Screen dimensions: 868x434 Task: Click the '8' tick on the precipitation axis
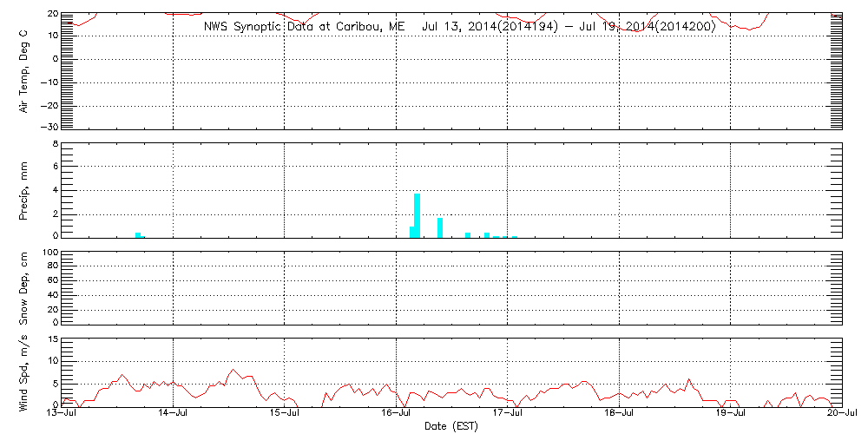pos(56,144)
